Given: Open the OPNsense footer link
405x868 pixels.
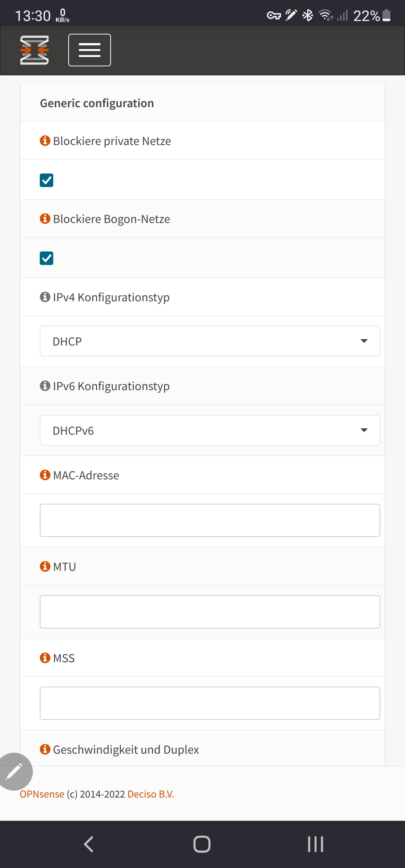Looking at the screenshot, I should 42,794.
